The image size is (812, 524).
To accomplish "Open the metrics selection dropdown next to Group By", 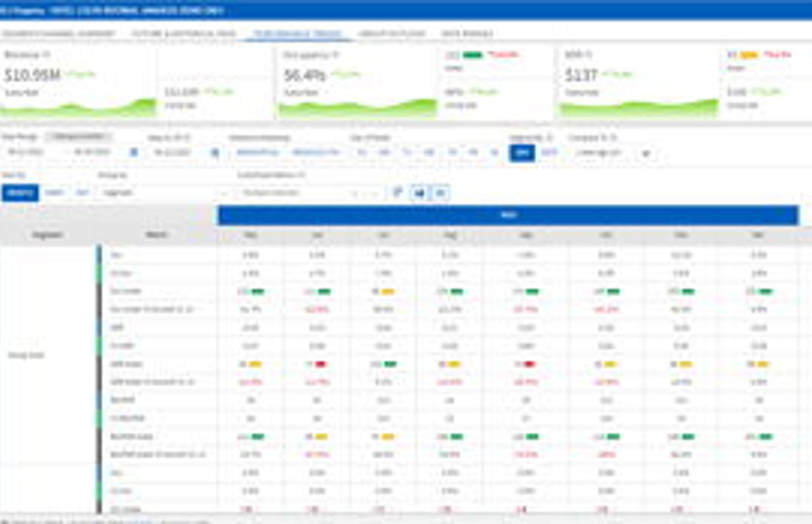I will tap(310, 193).
